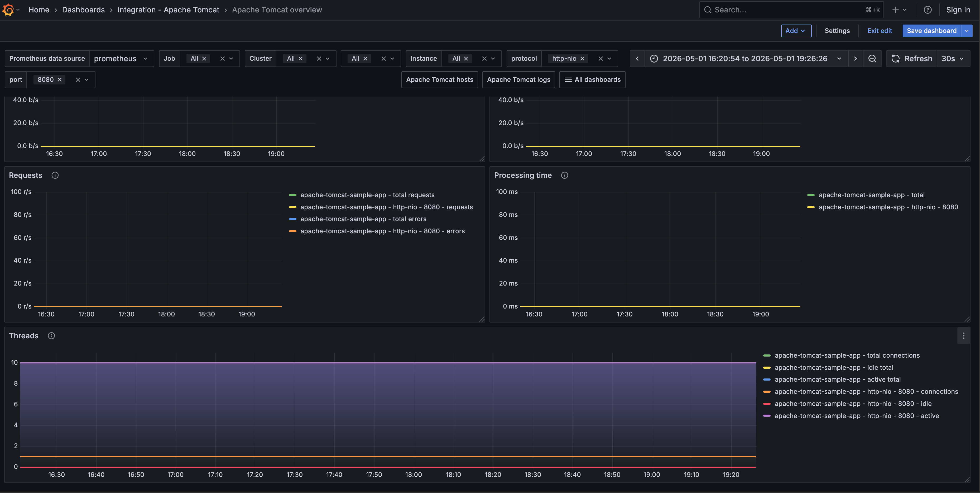Click the clock icon in time picker
This screenshot has height=493, width=980.
pyautogui.click(x=654, y=59)
